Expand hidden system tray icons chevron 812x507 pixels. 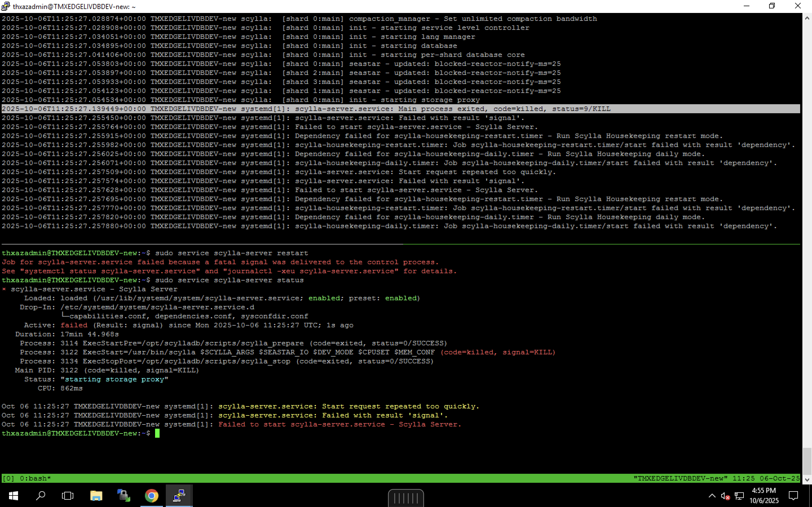pyautogui.click(x=712, y=496)
